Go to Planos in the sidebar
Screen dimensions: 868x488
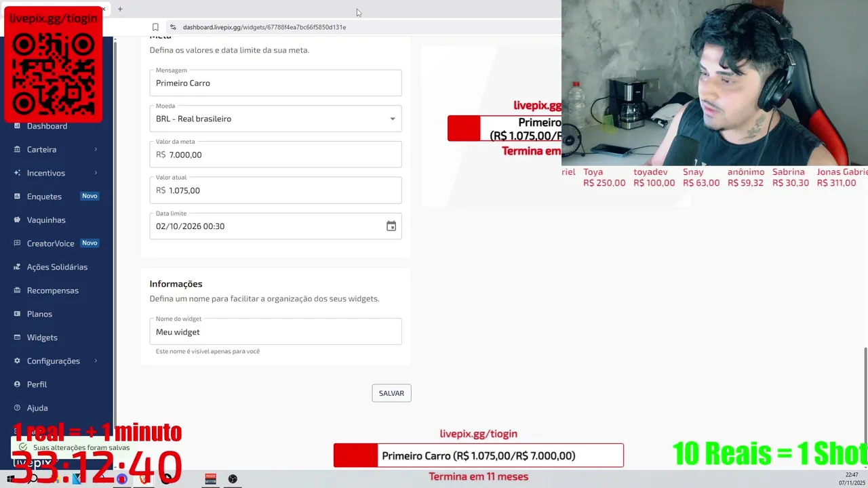click(39, 314)
